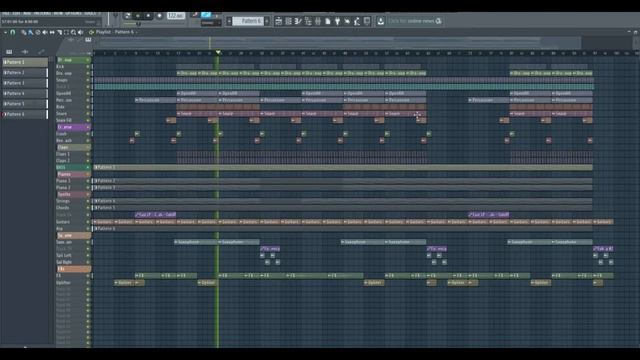The width and height of the screenshot is (640, 360).
Task: Select the playlist select tool
Action: 67,32
